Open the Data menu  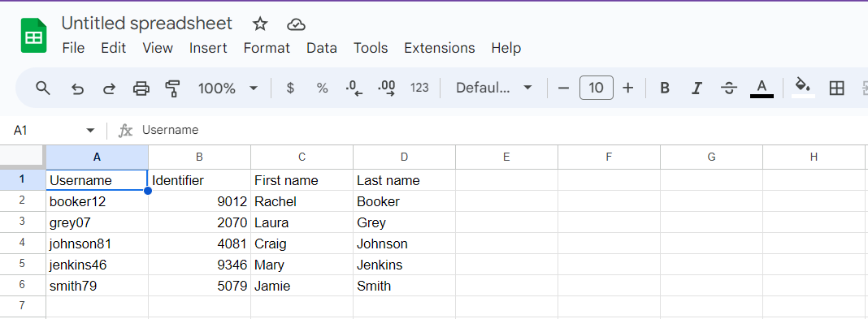pos(322,48)
